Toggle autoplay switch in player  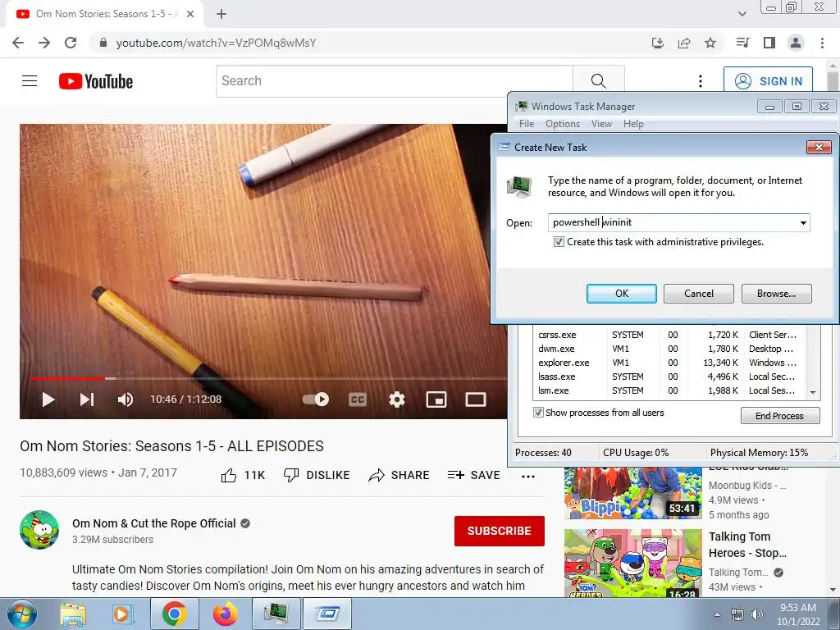(x=316, y=399)
